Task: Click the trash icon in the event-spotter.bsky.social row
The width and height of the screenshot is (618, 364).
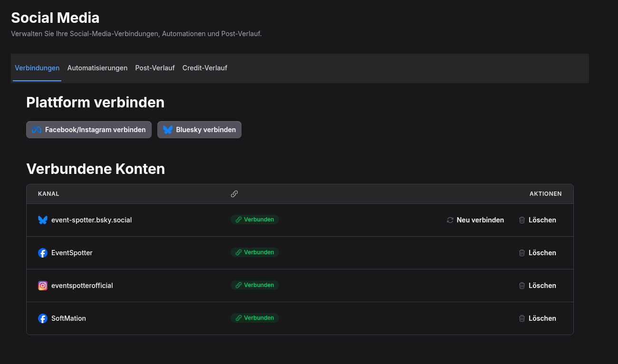Action: (522, 220)
